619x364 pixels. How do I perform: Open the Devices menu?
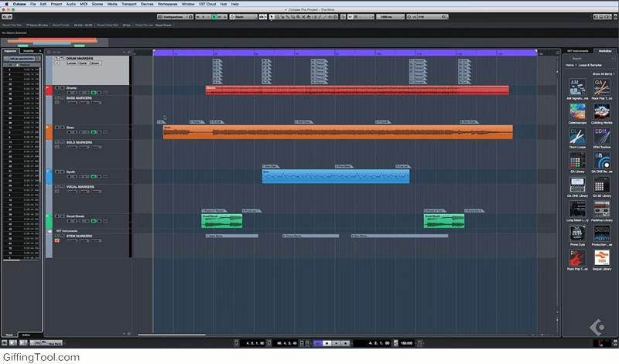point(147,4)
